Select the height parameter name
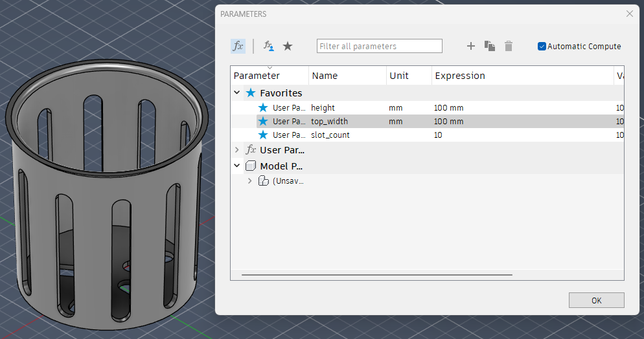Screen dimensions: 644x339 (323, 108)
